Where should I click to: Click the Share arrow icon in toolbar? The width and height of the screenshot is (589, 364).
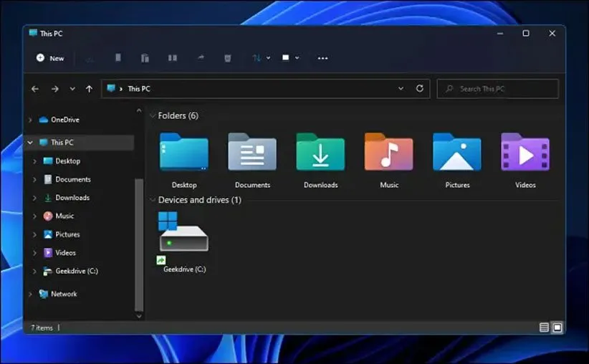pos(201,58)
